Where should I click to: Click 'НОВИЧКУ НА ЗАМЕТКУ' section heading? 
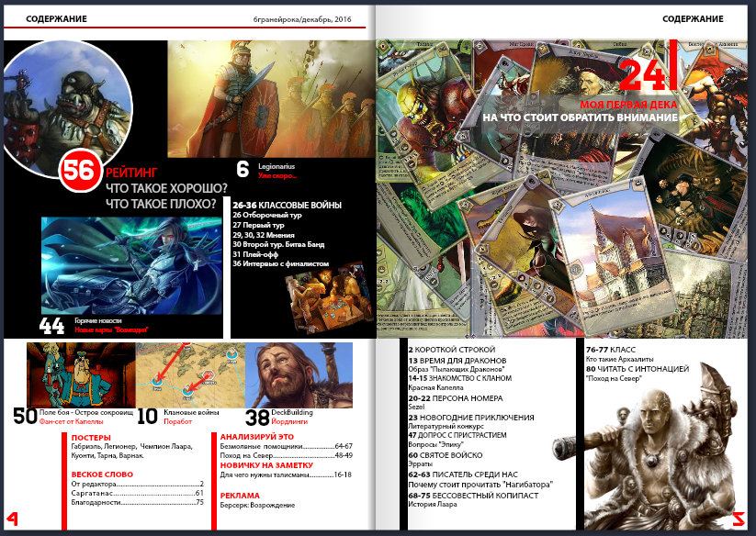point(266,465)
